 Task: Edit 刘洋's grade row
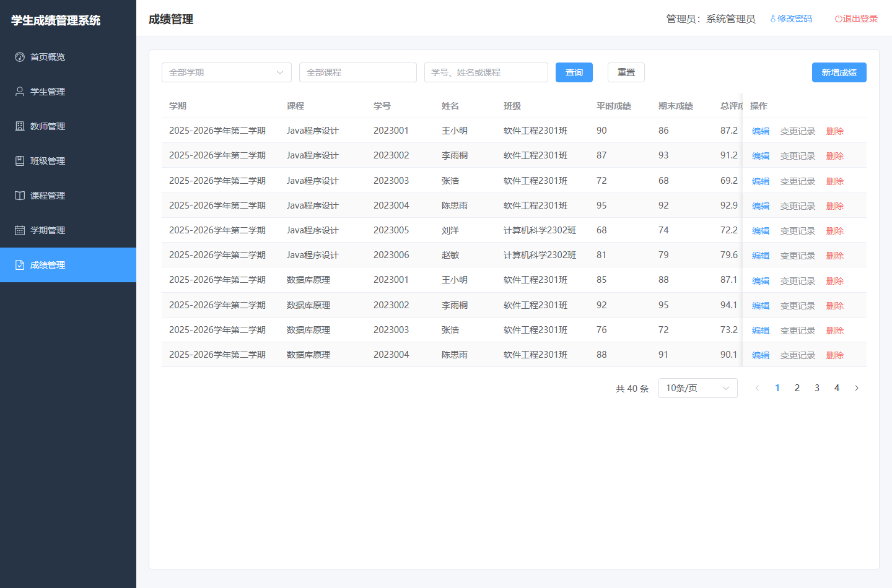pos(761,231)
